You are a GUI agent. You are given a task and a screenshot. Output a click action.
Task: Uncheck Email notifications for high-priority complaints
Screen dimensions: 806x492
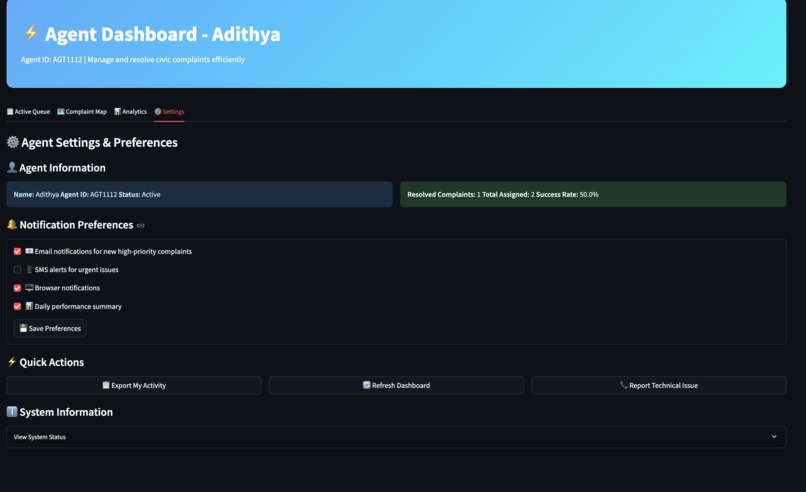point(17,251)
